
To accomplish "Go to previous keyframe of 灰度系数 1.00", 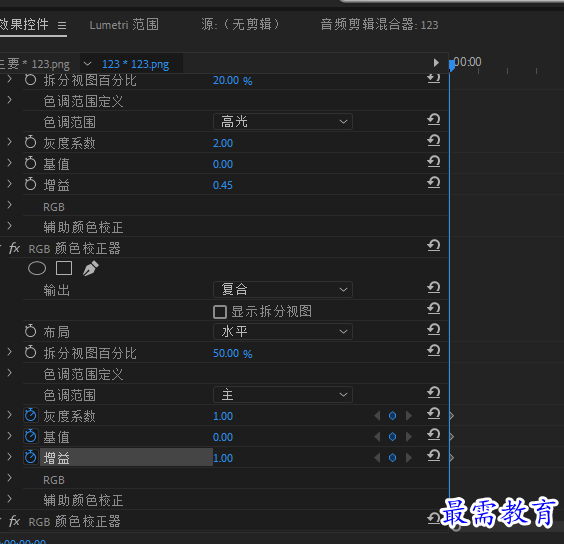I will pos(377,416).
